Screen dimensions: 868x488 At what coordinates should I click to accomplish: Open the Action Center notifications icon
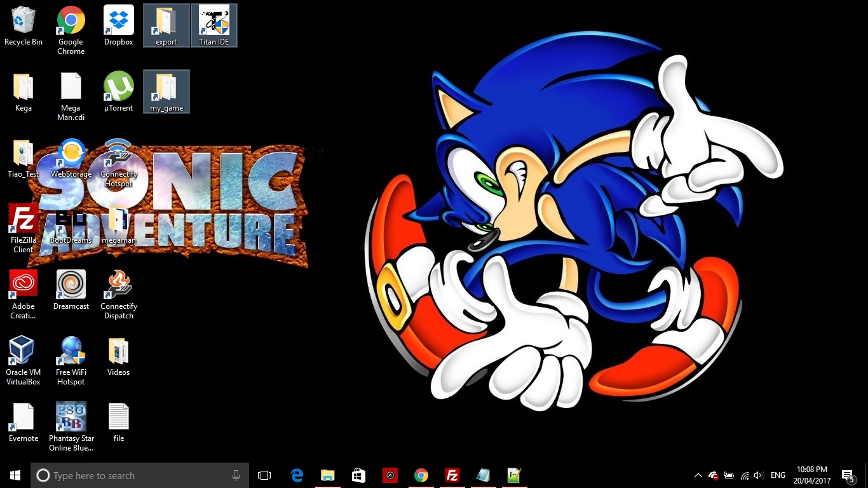[x=848, y=475]
